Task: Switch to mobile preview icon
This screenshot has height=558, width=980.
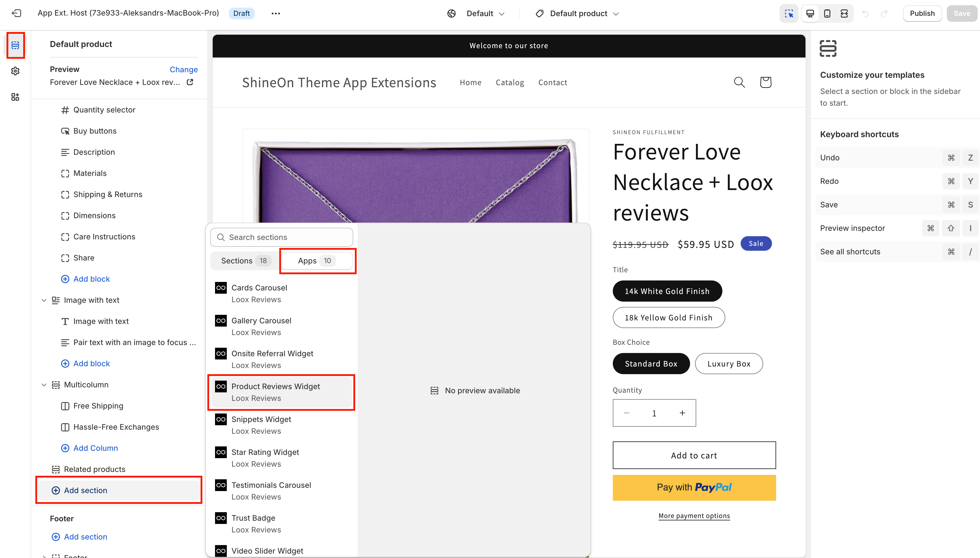Action: tap(827, 14)
